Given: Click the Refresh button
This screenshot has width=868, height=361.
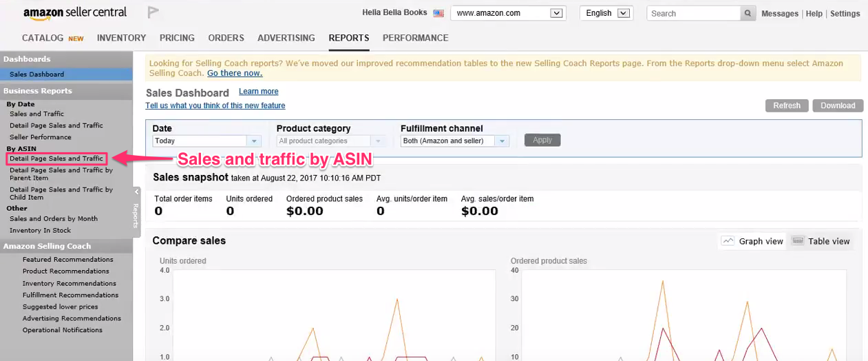Looking at the screenshot, I should [x=787, y=105].
